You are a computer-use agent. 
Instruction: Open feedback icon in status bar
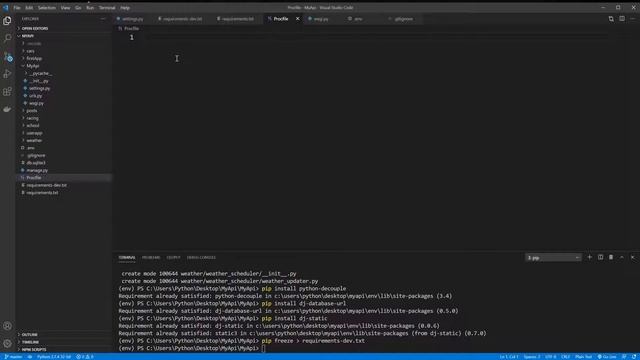tap(624, 357)
